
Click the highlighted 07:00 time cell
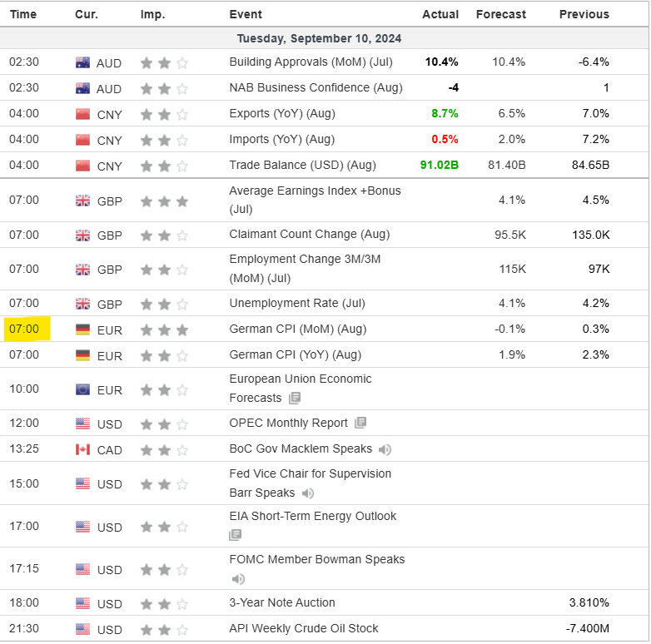point(24,329)
